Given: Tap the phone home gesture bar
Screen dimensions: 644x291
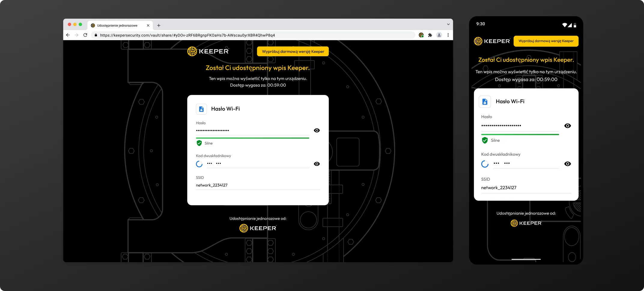Looking at the screenshot, I should tap(526, 259).
